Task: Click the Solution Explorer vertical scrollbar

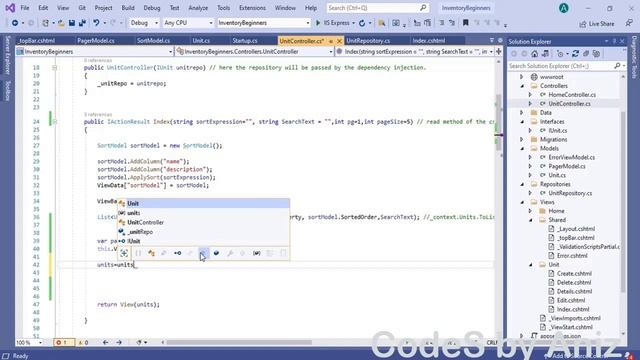Action: coord(623,202)
